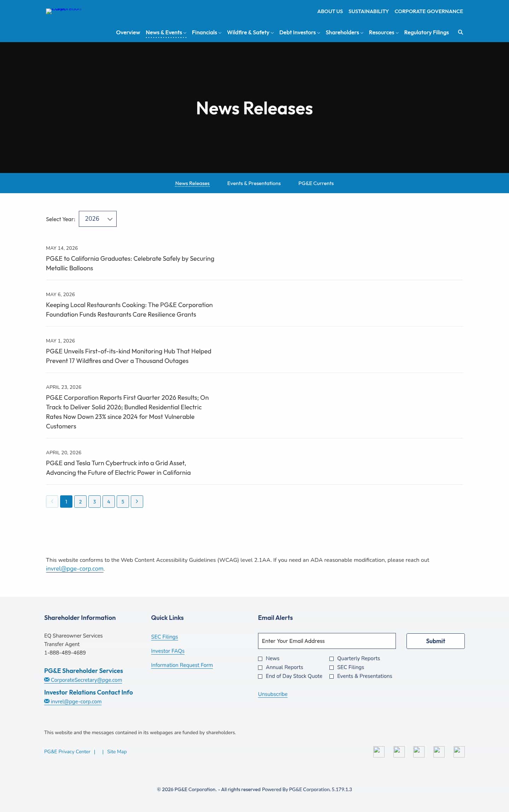Open Investor FAQs quick link
This screenshot has height=812, width=509.
[168, 651]
